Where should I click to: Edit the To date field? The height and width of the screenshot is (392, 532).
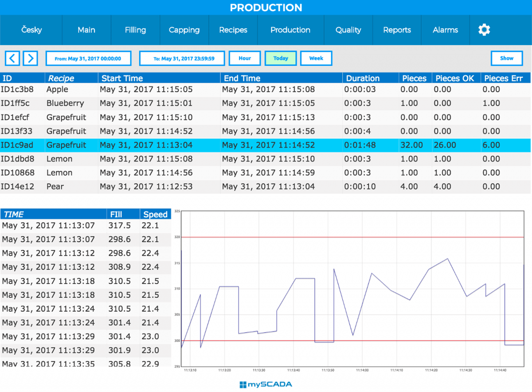182,58
